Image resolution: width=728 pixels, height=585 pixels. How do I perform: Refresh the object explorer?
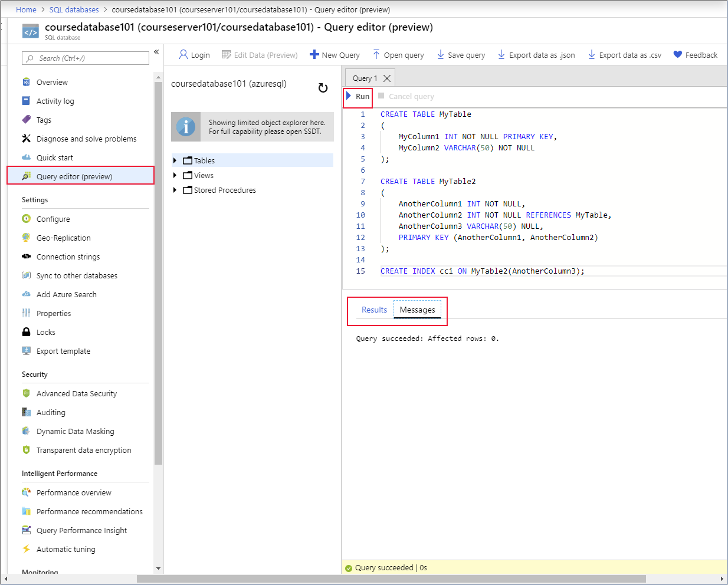(x=323, y=87)
